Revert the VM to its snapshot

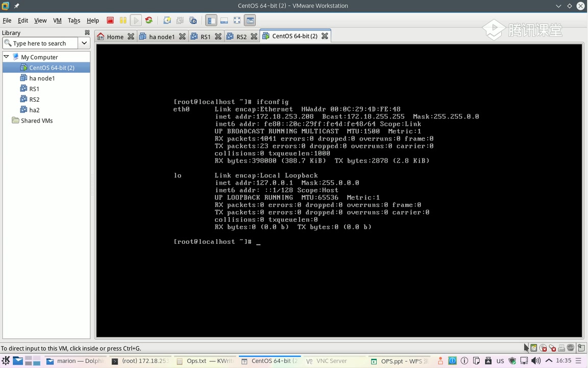coord(180,20)
